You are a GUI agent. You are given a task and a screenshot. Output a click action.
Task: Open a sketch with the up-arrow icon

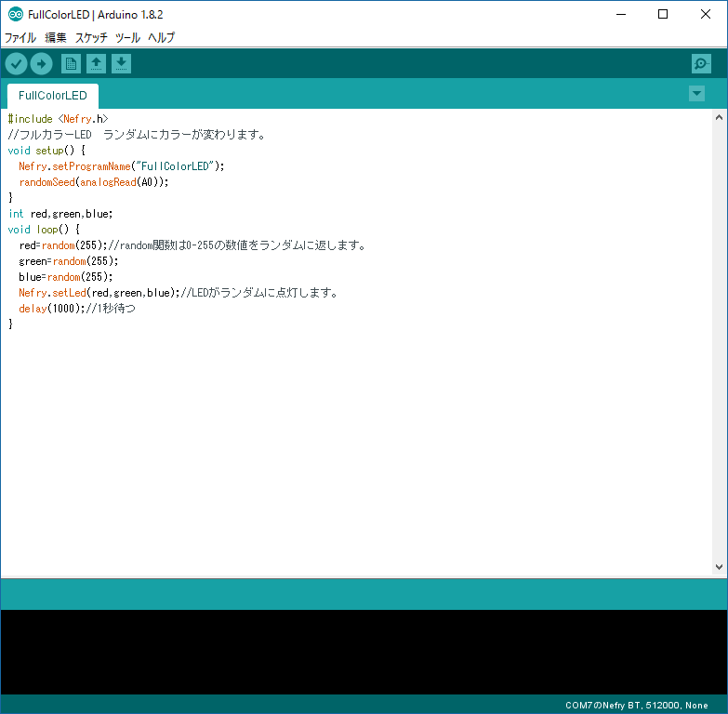(x=96, y=63)
